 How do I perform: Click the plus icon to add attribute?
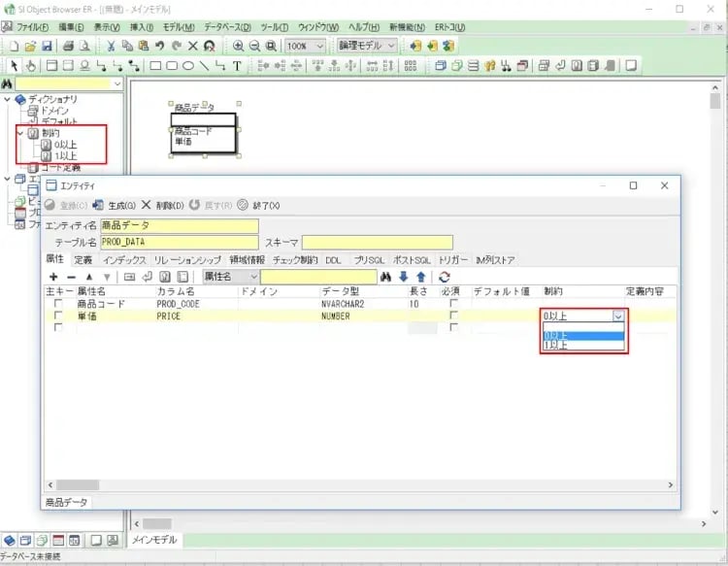point(53,277)
